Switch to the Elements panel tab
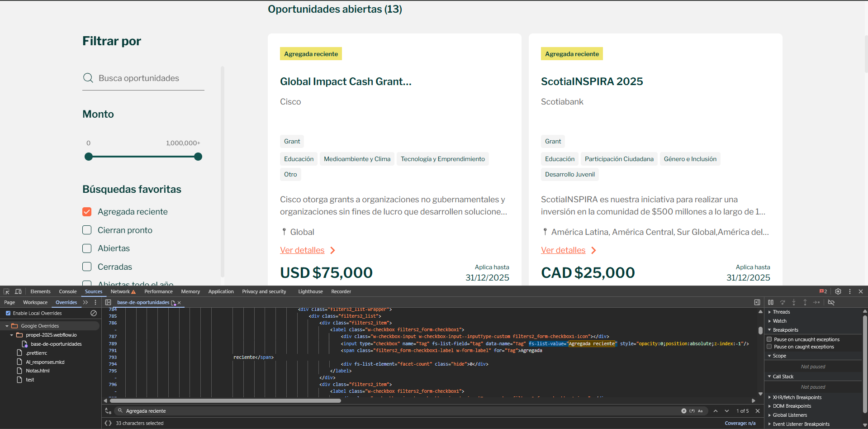Screen dimensions: 868x429 40,291
